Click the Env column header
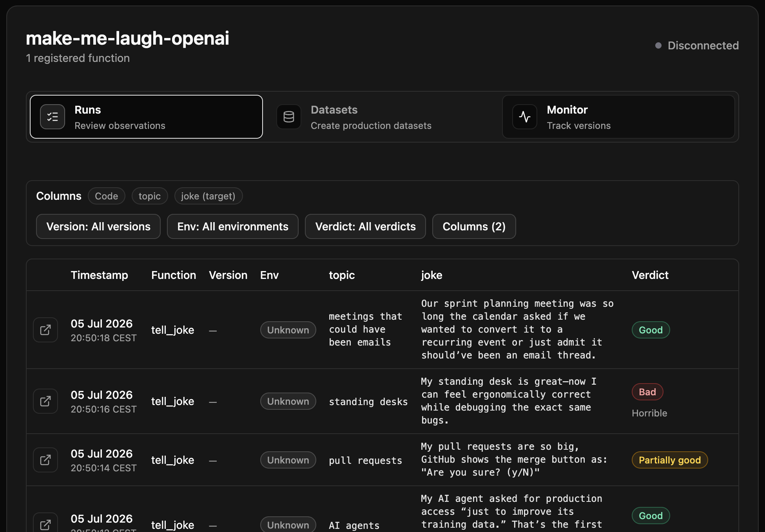Image resolution: width=765 pixels, height=532 pixels. pos(269,275)
